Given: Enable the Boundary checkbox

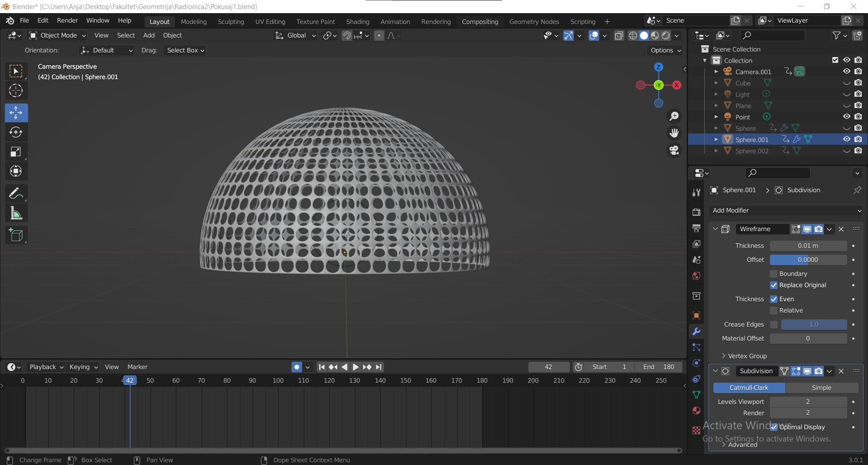Looking at the screenshot, I should click(x=774, y=274).
